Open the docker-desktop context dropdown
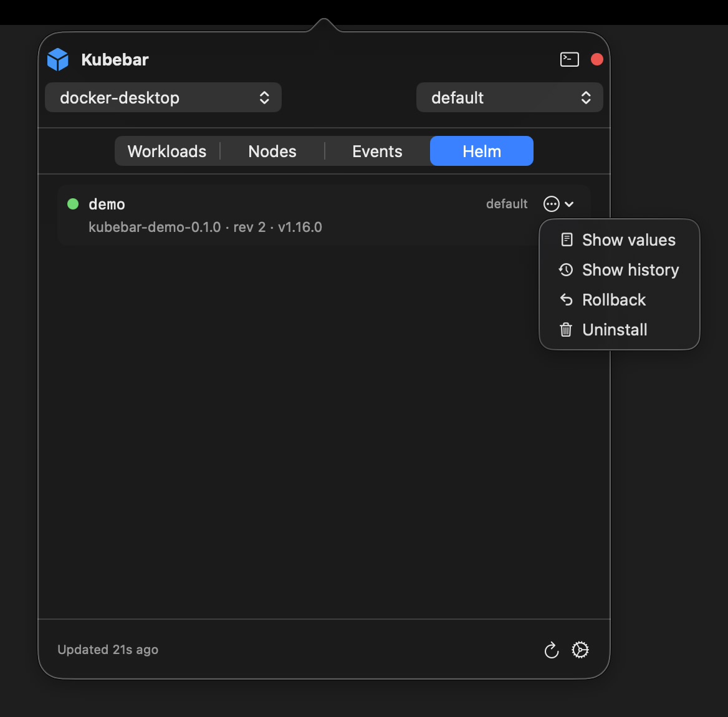This screenshot has height=717, width=728. click(x=163, y=97)
